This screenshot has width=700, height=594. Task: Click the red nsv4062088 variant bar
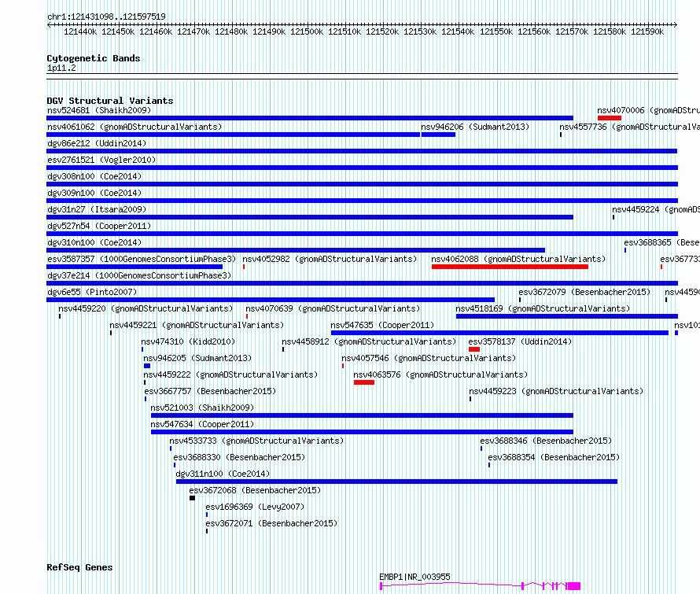pos(510,267)
